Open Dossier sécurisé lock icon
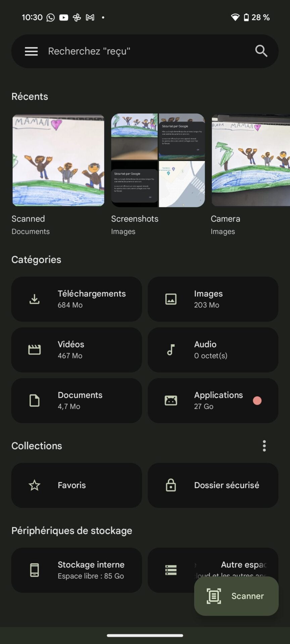290x644 pixels. click(171, 485)
